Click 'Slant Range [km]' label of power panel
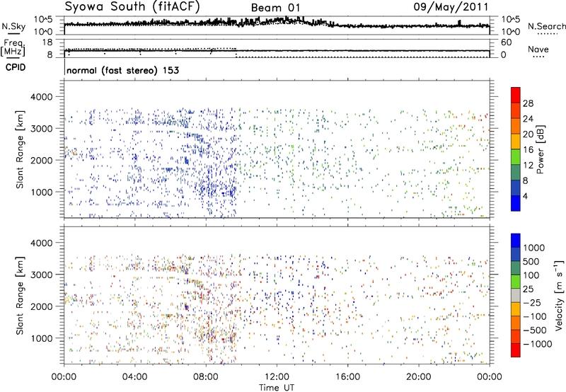The height and width of the screenshot is (392, 566). (x=20, y=149)
